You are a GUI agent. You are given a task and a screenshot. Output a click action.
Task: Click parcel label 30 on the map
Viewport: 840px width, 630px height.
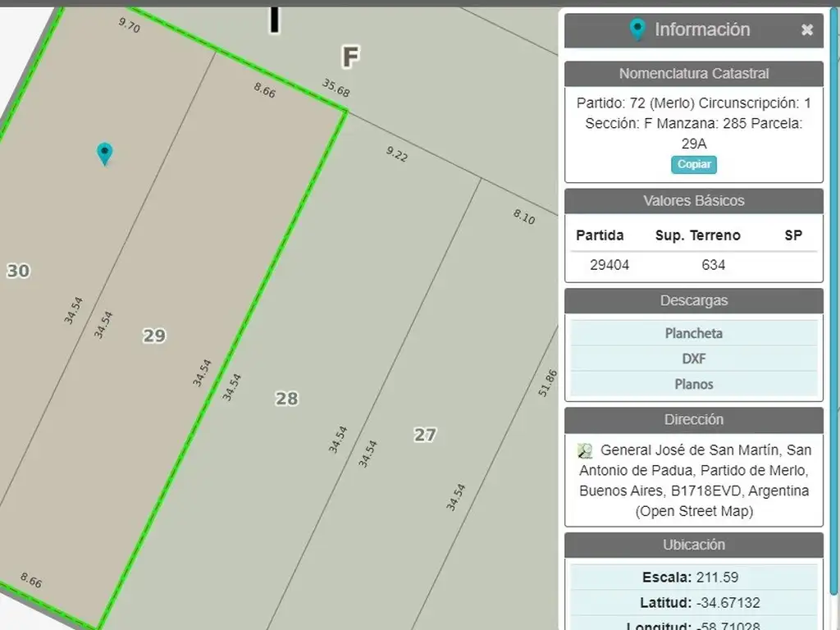click(x=18, y=271)
